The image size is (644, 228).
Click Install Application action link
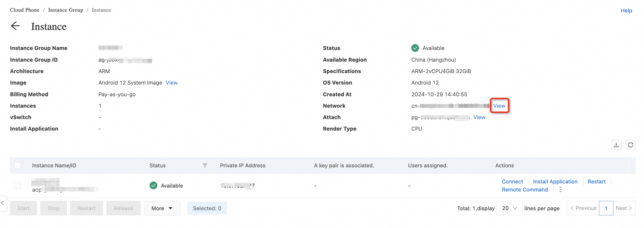pos(555,181)
